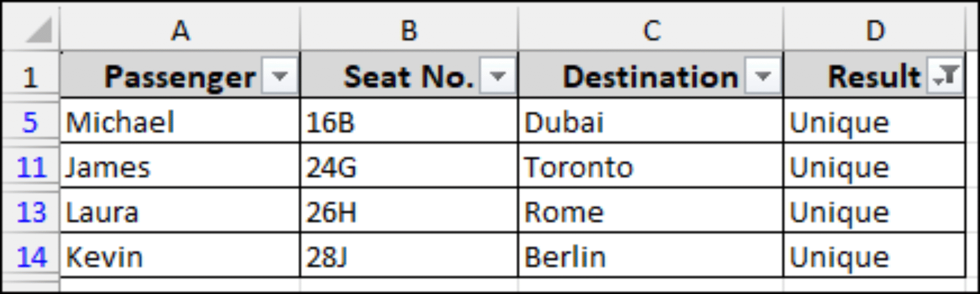Select column A header
Screen dimensions: 980x294
click(179, 29)
